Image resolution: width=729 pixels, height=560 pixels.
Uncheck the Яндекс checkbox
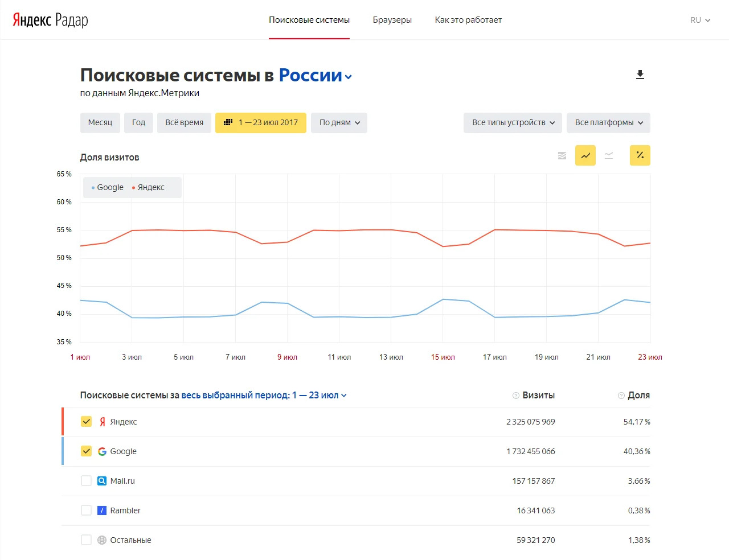(86, 422)
